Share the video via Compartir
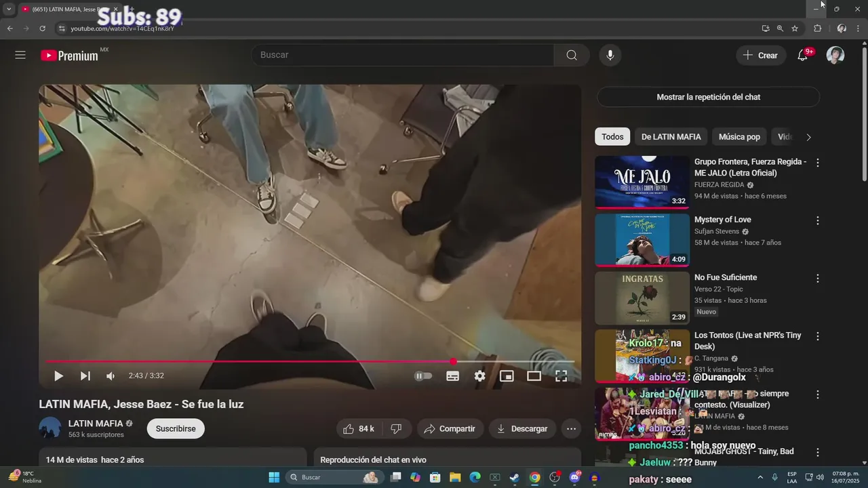This screenshot has height=488, width=868. tap(450, 428)
